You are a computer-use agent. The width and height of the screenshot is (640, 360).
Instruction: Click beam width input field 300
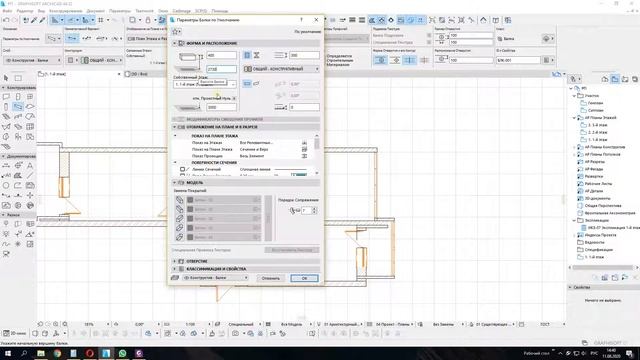point(304,55)
